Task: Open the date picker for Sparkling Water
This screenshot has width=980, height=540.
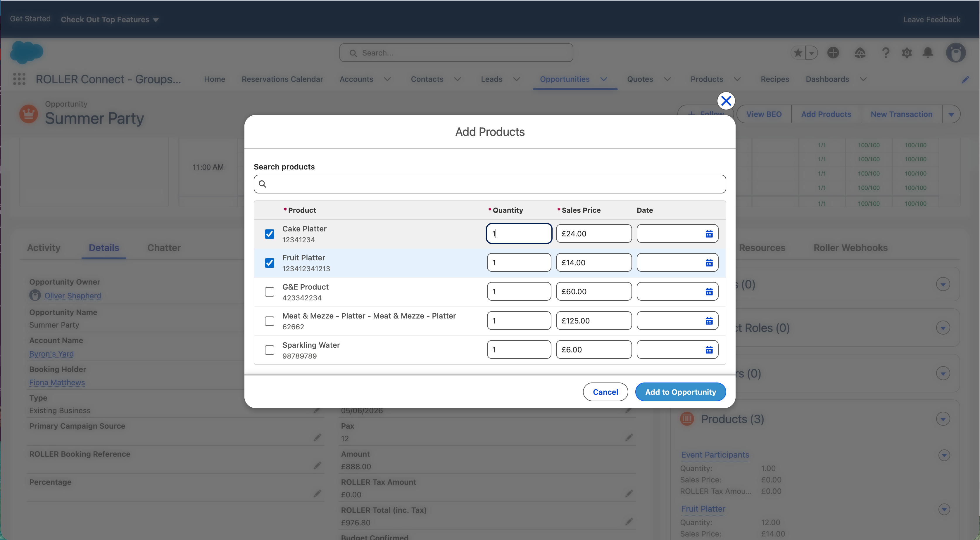Action: coord(709,350)
